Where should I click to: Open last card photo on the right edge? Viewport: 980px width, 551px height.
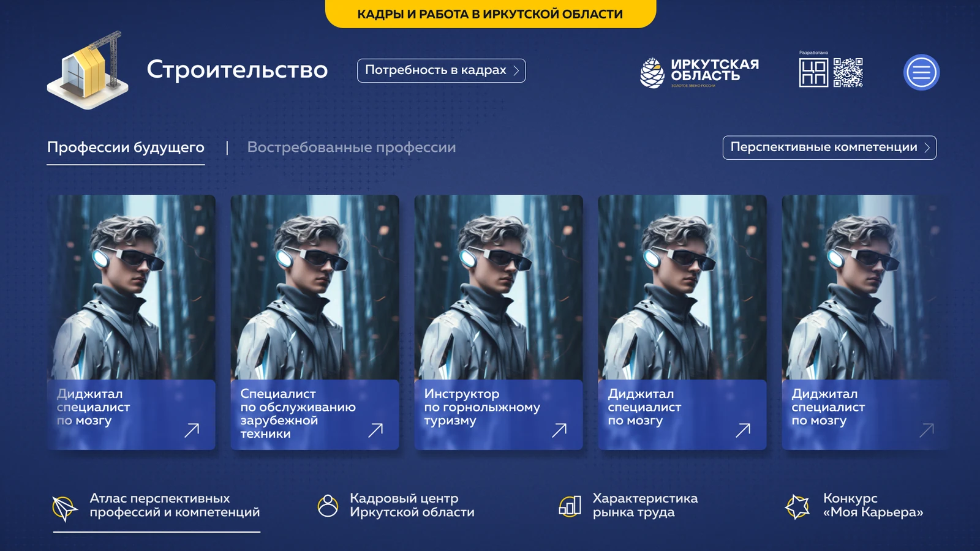tap(866, 287)
